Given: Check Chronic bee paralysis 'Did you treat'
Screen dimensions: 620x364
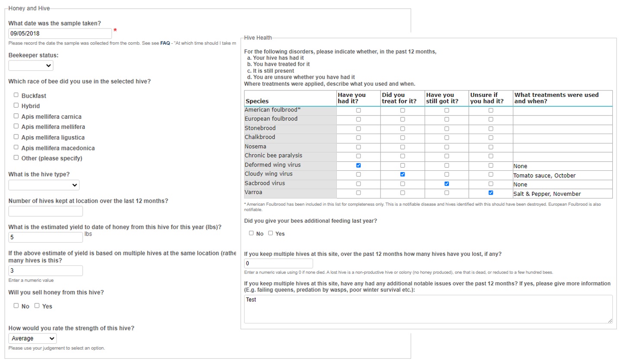Looking at the screenshot, I should point(403,156).
